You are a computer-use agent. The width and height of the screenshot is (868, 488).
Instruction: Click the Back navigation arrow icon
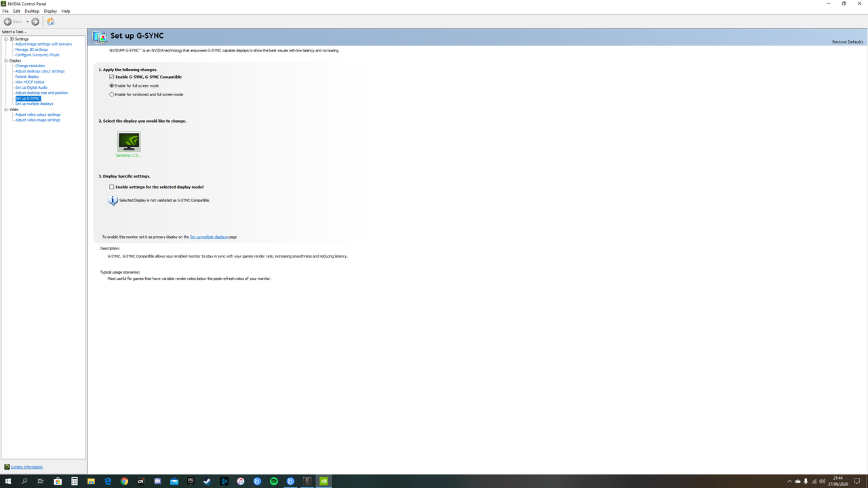click(7, 22)
